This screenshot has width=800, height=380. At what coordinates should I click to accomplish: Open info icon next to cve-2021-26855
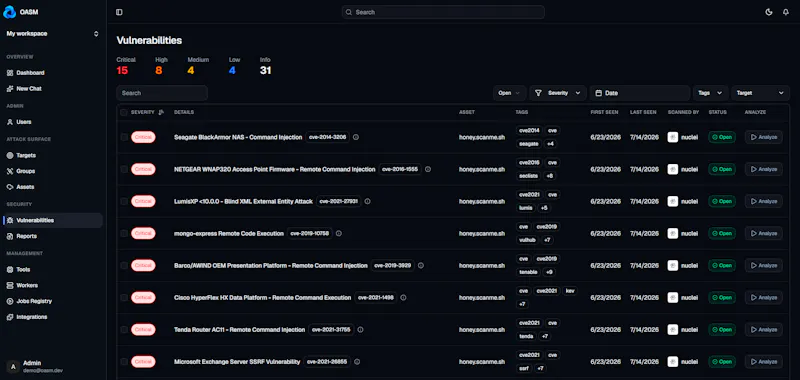coord(357,362)
